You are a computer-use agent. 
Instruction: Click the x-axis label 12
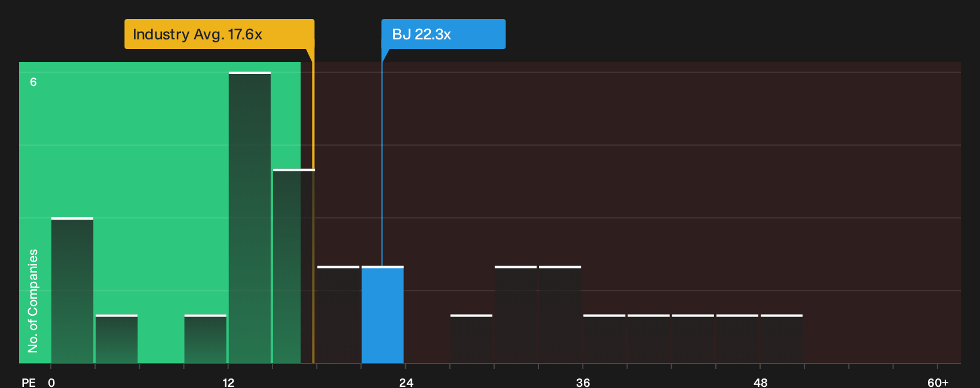[228, 382]
